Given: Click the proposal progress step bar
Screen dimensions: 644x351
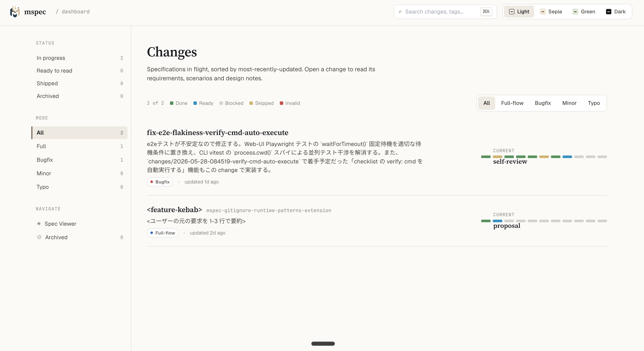Looking at the screenshot, I should pos(544,221).
